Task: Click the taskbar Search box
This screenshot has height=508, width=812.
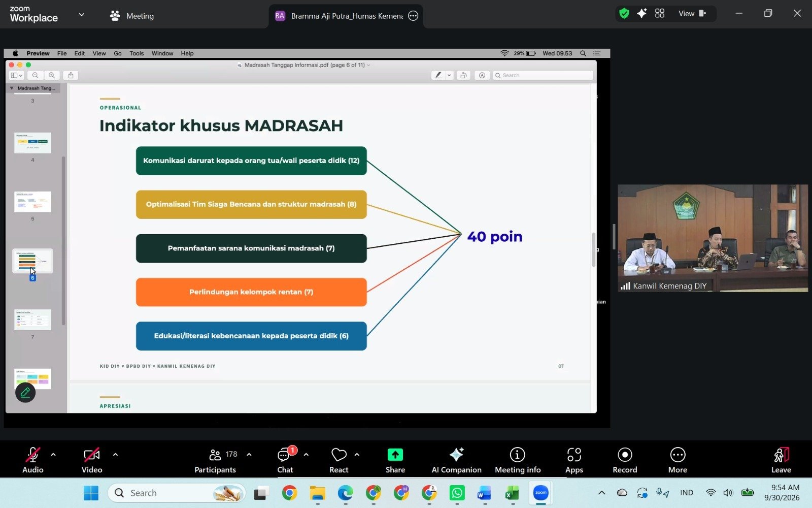Action: click(177, 493)
